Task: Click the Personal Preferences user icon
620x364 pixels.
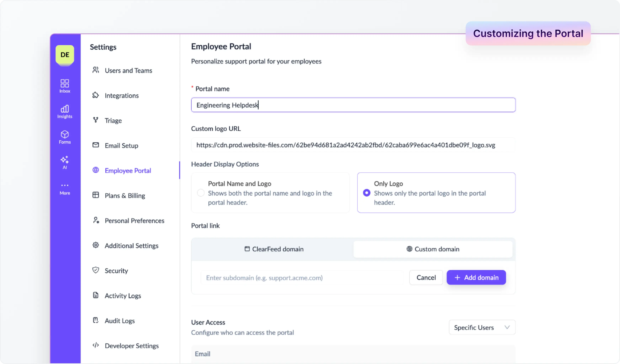Action: point(96,220)
